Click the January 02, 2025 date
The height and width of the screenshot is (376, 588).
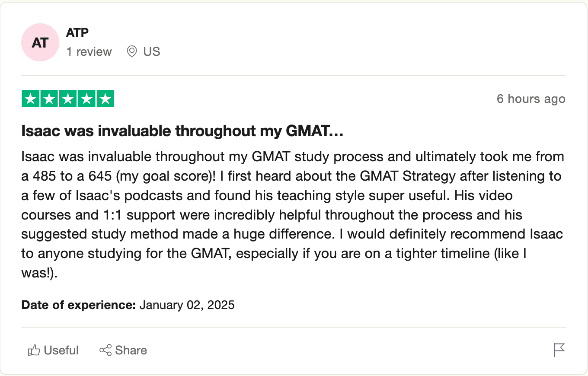point(187,305)
